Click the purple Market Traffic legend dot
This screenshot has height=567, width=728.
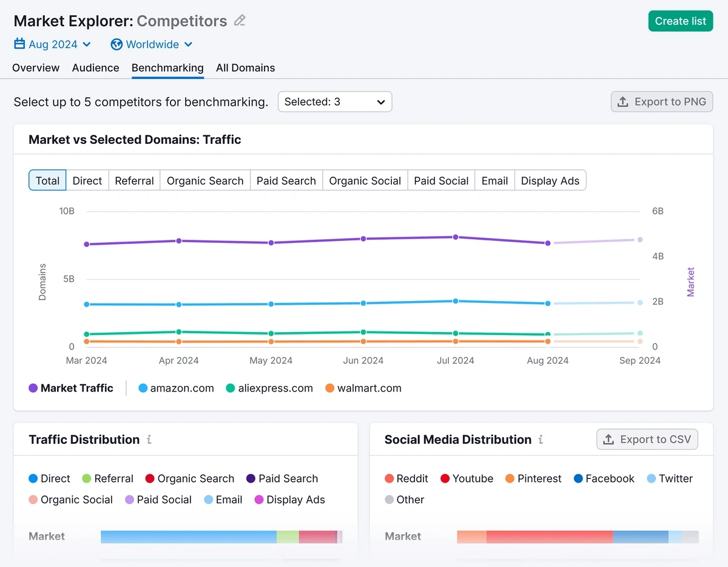[33, 388]
